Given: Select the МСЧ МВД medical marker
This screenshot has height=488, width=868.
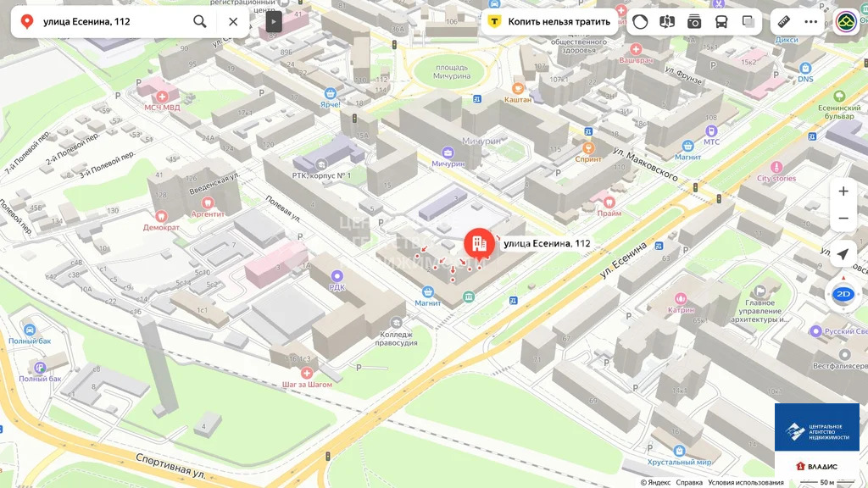Looking at the screenshot, I should tap(162, 97).
